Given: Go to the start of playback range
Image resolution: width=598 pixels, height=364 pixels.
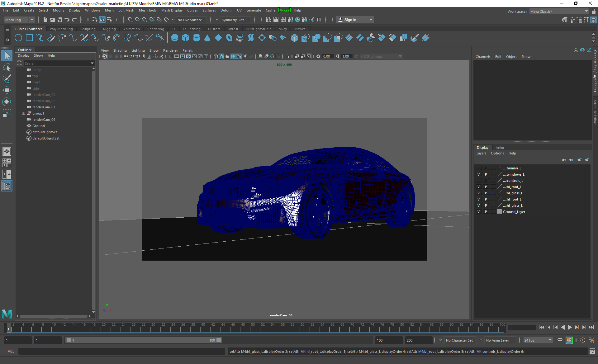Looking at the screenshot, I should [541, 327].
